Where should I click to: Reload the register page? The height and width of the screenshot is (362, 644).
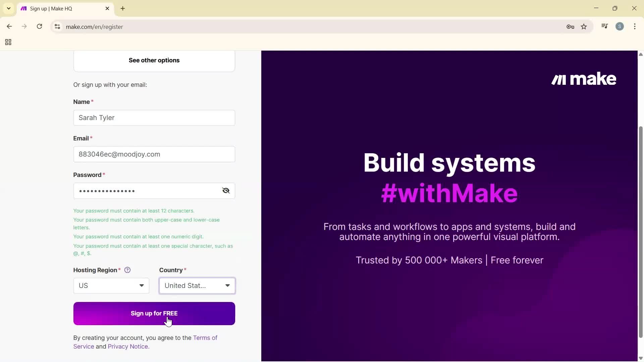click(x=39, y=26)
